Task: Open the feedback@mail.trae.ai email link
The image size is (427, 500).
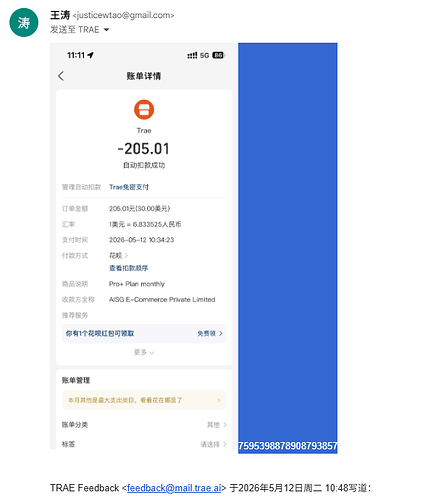Action: pos(174,488)
